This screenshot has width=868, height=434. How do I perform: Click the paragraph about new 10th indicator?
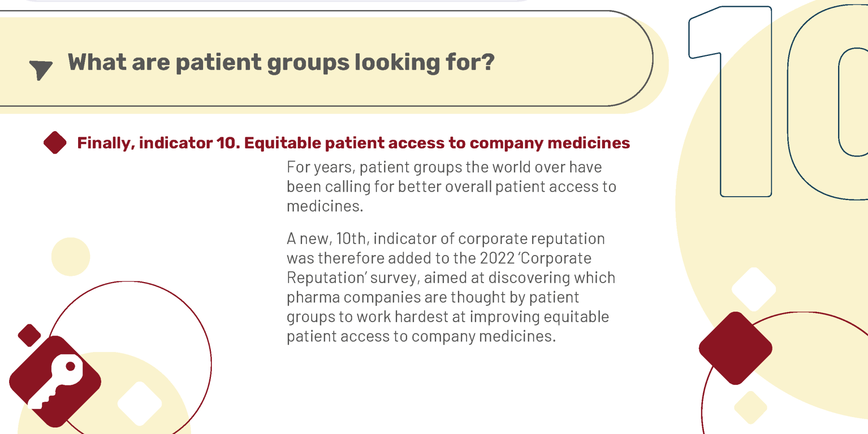pyautogui.click(x=451, y=287)
